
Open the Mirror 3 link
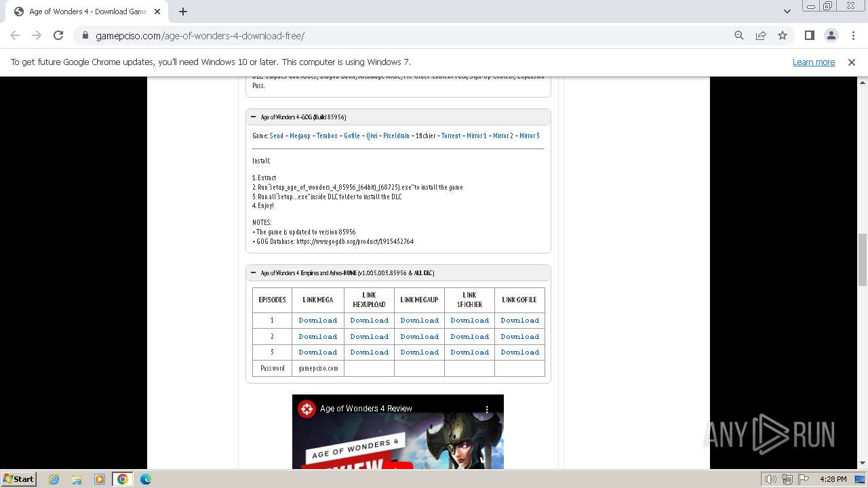(x=530, y=136)
